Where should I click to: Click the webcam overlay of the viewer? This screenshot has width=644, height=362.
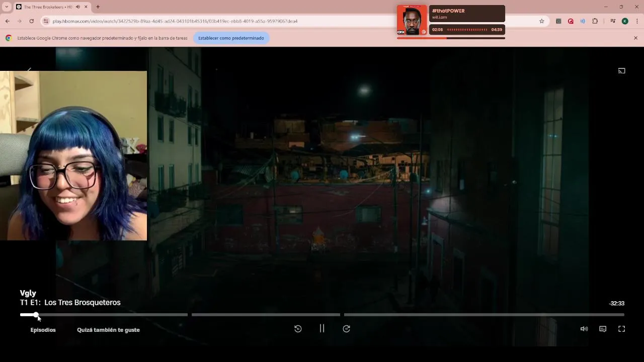[73, 155]
